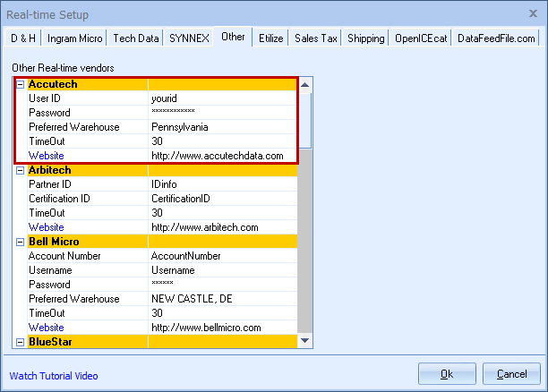This screenshot has height=392, width=548.
Task: Select the Bell Micro Preferred Warehouse label
Action: pyautogui.click(x=74, y=299)
